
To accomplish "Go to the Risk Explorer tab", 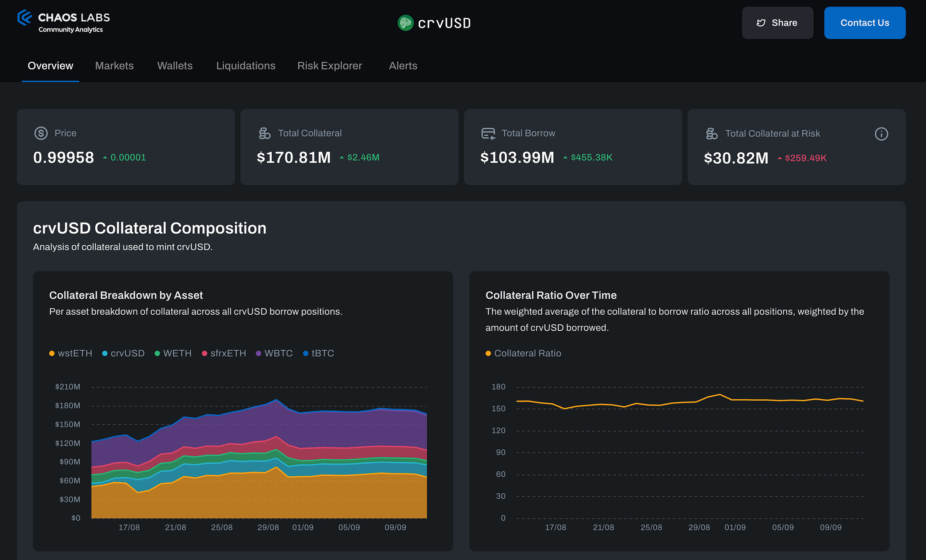I will [330, 66].
